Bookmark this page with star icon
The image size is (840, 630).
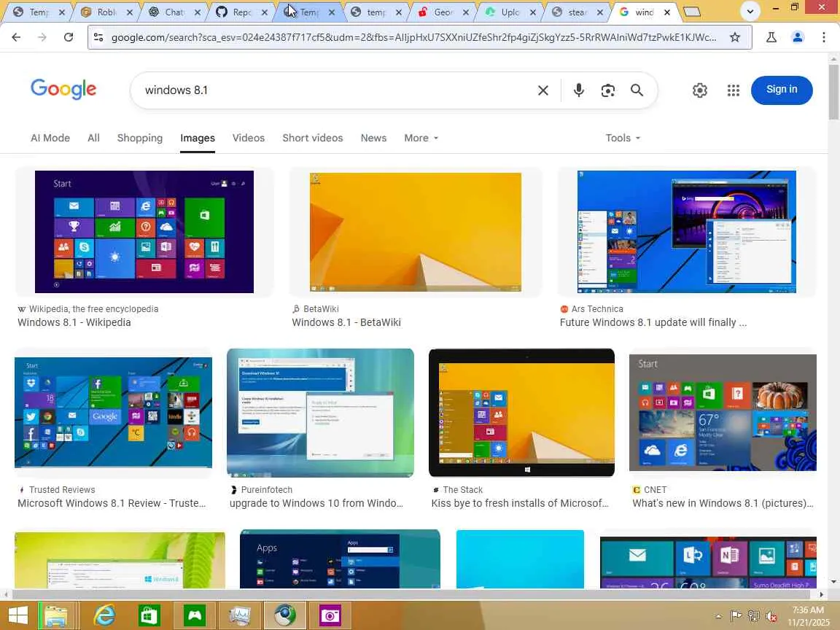click(x=735, y=37)
